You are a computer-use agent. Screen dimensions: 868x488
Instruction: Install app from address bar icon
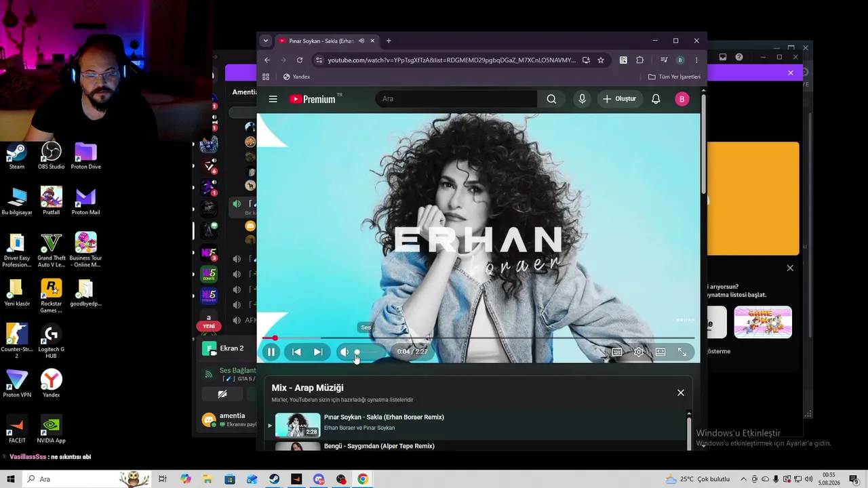[586, 60]
